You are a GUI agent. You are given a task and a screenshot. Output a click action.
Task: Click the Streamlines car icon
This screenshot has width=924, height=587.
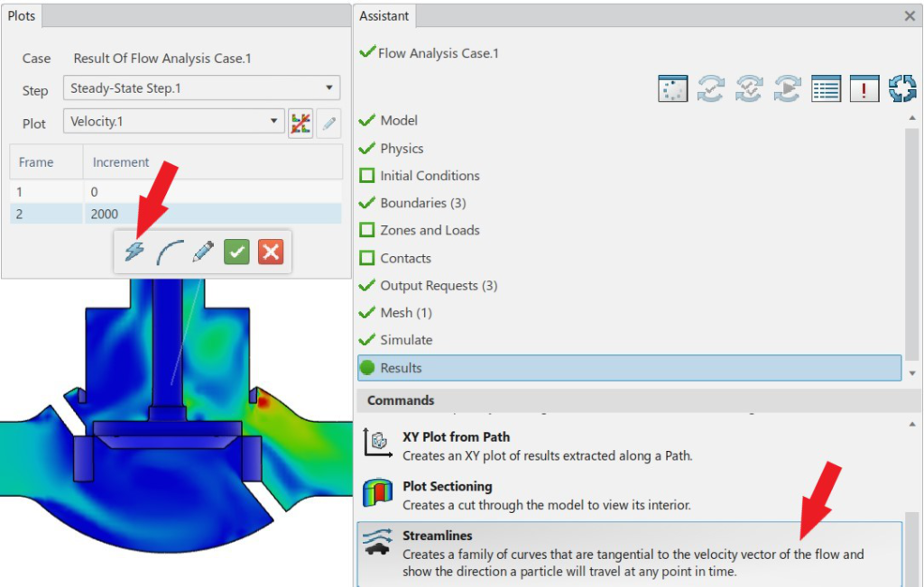coord(377,542)
